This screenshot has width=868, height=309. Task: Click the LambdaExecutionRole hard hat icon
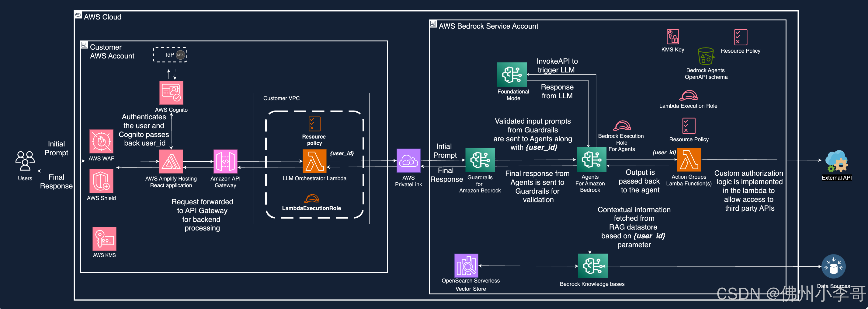(312, 198)
